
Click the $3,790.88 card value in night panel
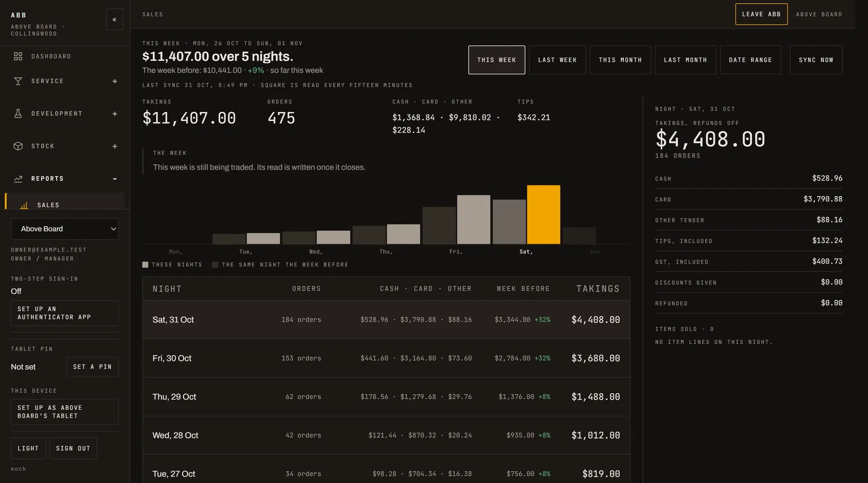823,199
